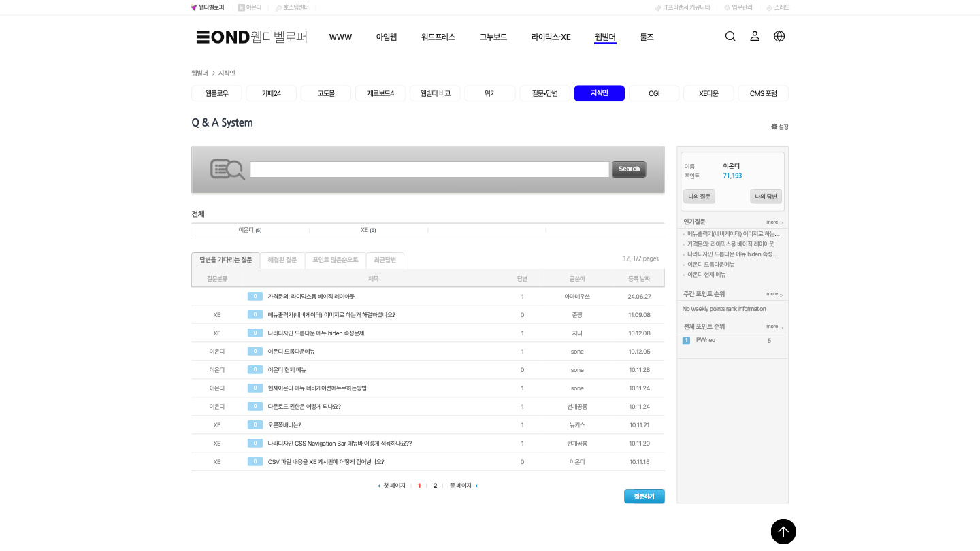Image resolution: width=980 pixels, height=551 pixels.
Task: Click author 아마데우쓰 in table
Action: coord(577,297)
